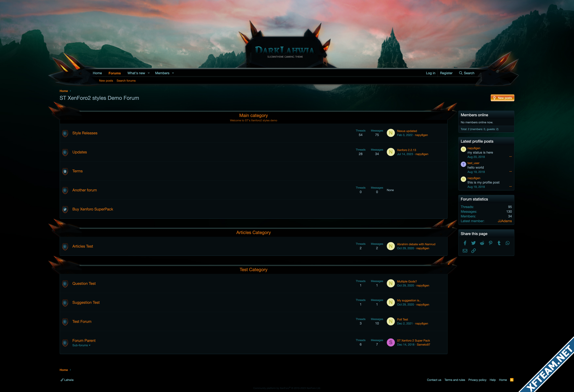Click Sameto97 avatar in Forum Parent row
Viewport: 574px width, 392px height.
tap(391, 342)
